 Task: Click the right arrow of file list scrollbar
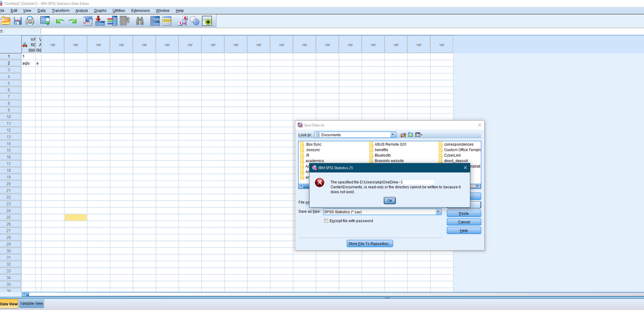tap(478, 186)
